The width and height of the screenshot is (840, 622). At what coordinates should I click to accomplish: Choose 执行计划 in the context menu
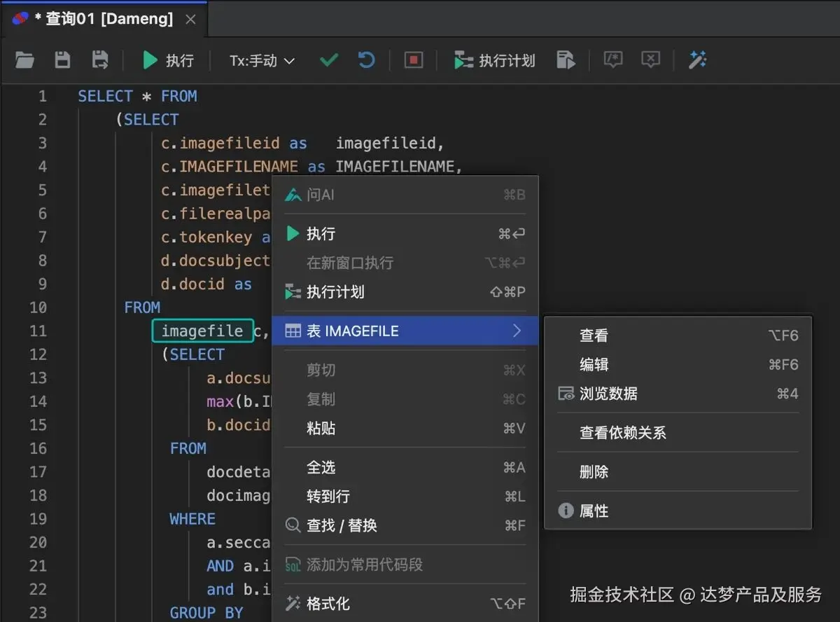tap(405, 292)
